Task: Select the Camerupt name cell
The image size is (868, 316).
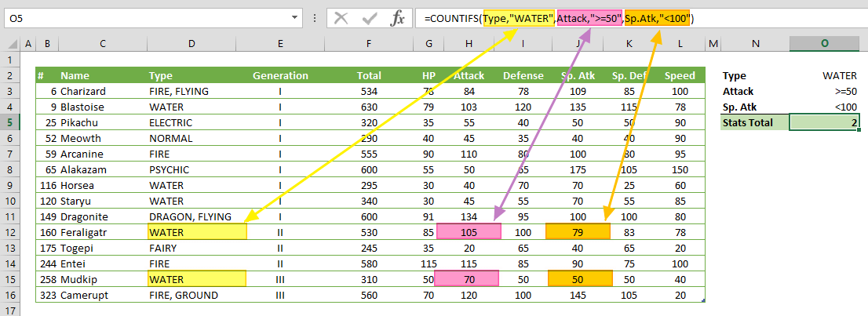Action: point(102,295)
